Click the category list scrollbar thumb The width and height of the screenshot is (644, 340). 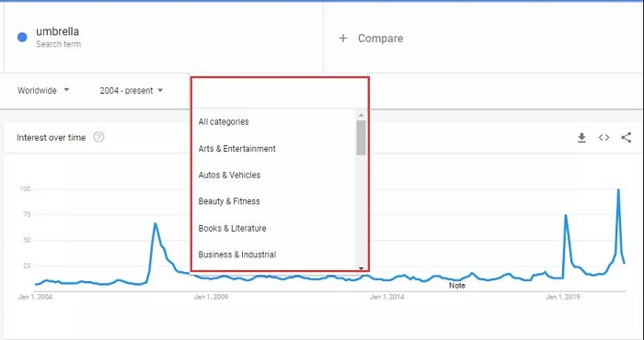(361, 138)
